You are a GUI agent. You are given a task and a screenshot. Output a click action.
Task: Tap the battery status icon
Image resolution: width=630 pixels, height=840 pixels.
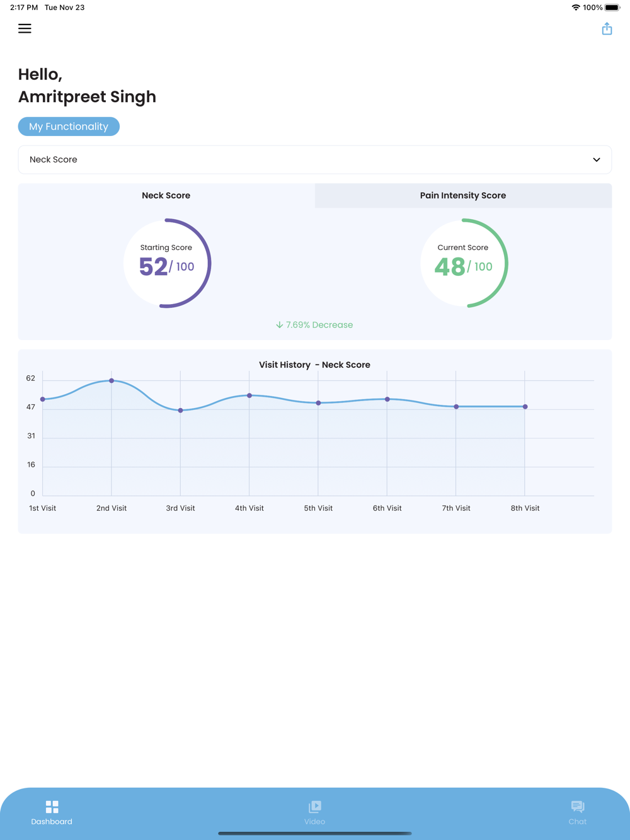(612, 8)
